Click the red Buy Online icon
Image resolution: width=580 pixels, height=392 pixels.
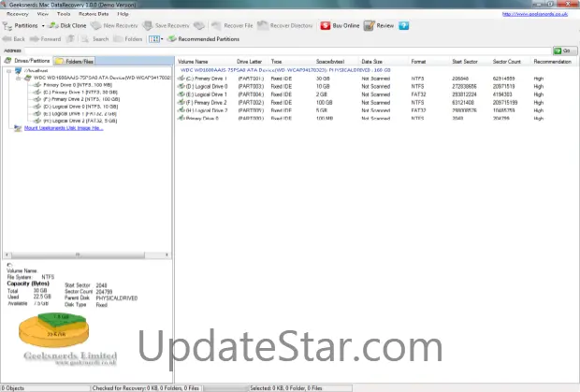[326, 25]
